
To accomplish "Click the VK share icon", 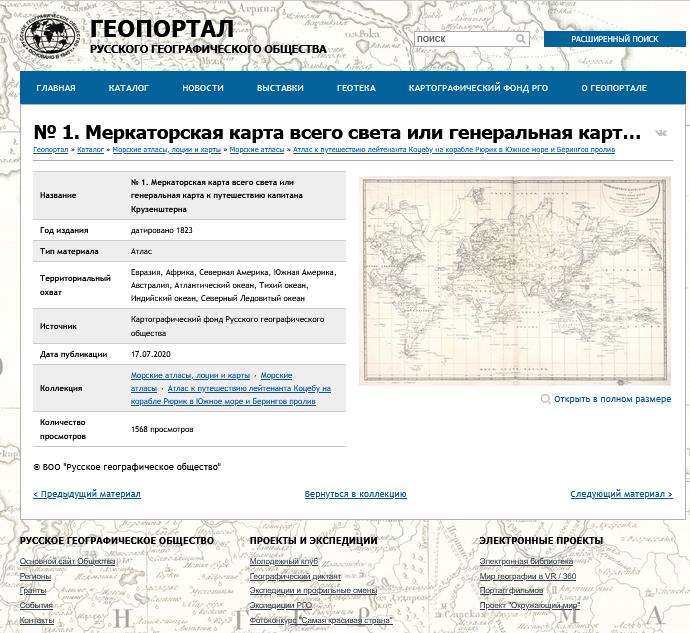I will click(661, 133).
